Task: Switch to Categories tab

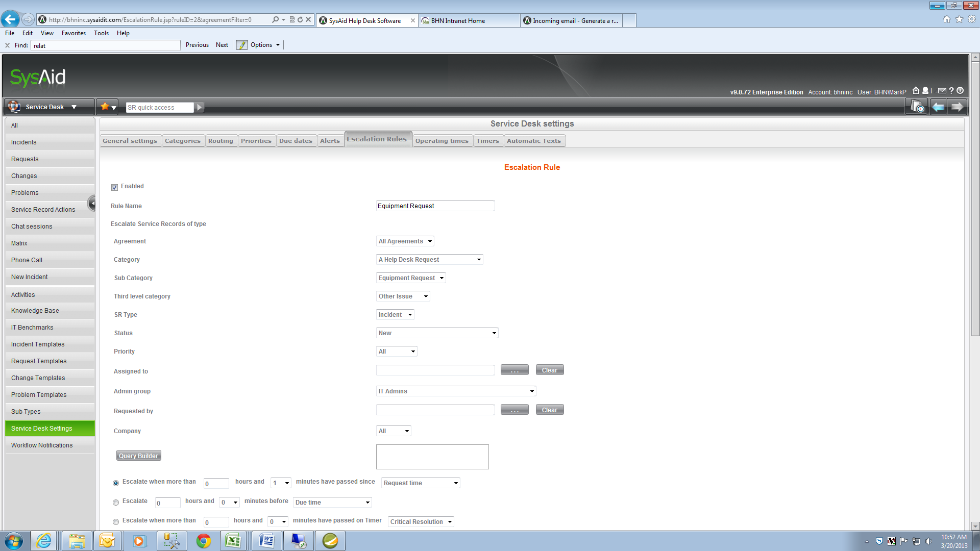Action: [183, 141]
